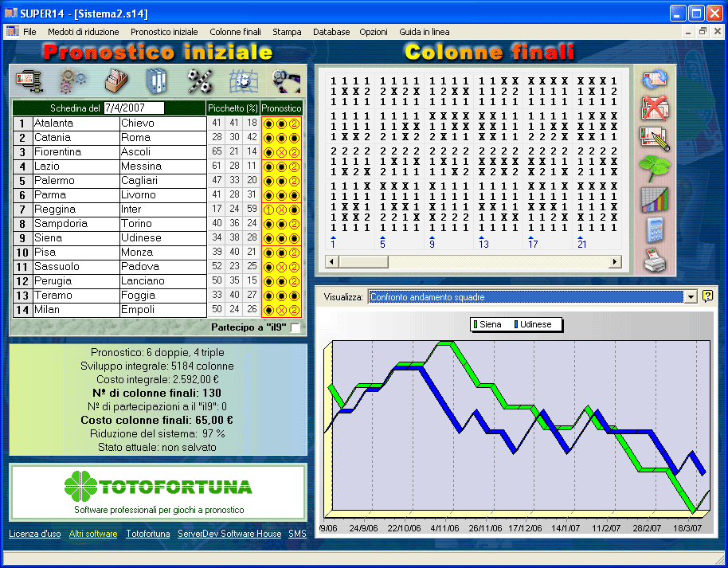Enable the Partecipo a "il9" checkbox
Image resolution: width=728 pixels, height=568 pixels.
(296, 327)
